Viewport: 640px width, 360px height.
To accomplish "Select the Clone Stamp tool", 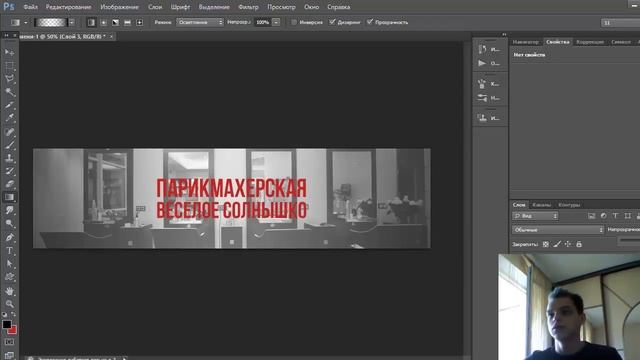I will pyautogui.click(x=9, y=158).
